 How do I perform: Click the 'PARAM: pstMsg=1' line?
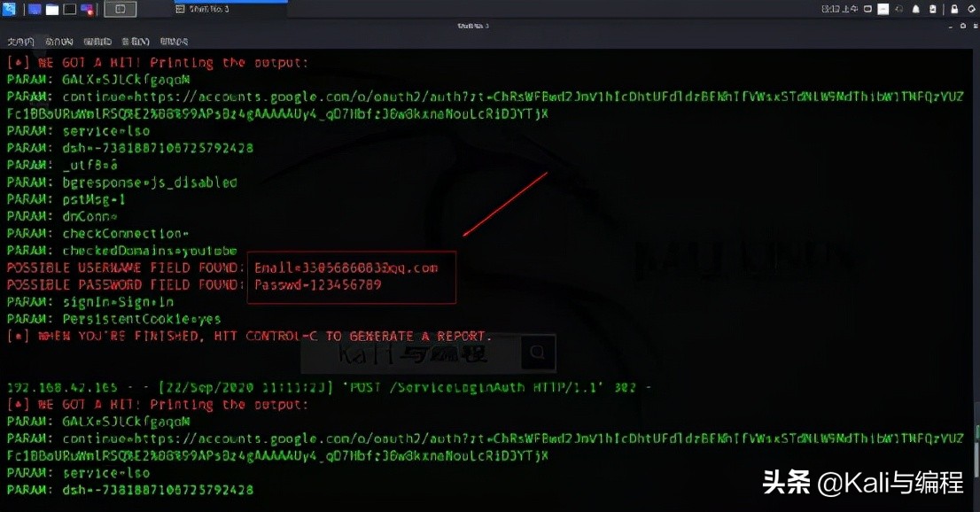66,199
